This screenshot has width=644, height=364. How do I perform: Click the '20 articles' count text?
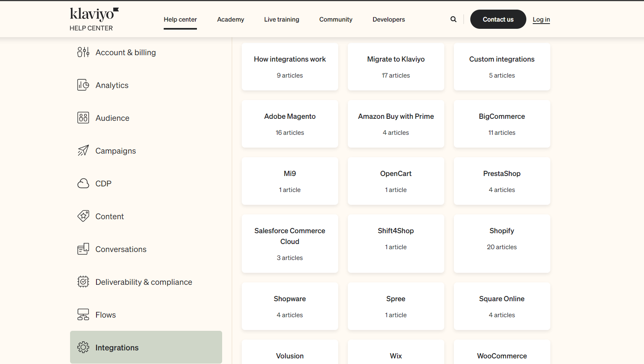click(502, 247)
